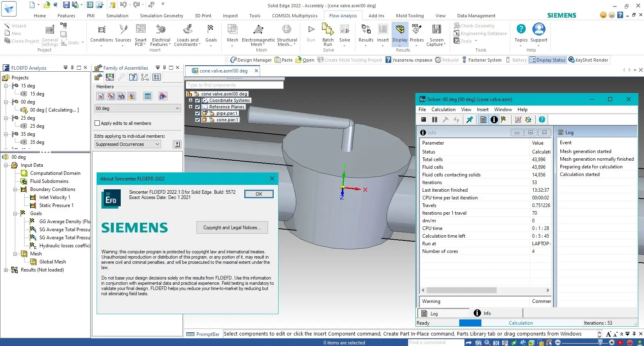Switch to Flow Analysis ribbon tab
The height and width of the screenshot is (346, 644).
343,16
